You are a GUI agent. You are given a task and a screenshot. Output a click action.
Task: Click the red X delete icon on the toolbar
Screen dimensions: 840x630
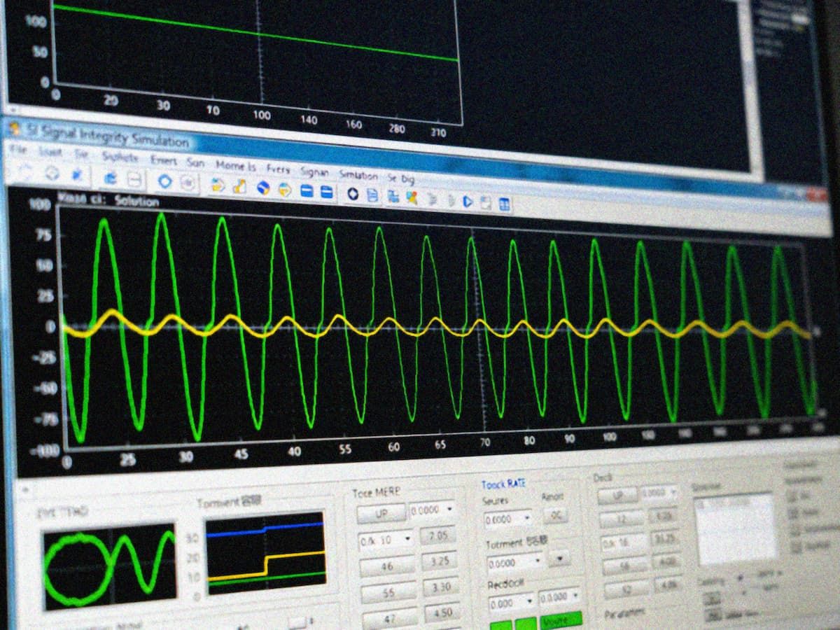click(x=414, y=195)
